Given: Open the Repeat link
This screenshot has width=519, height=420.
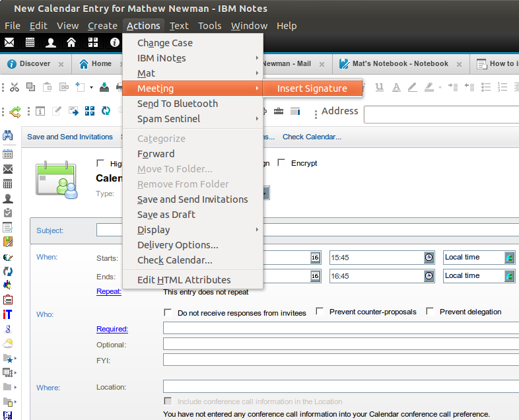Looking at the screenshot, I should tap(109, 291).
